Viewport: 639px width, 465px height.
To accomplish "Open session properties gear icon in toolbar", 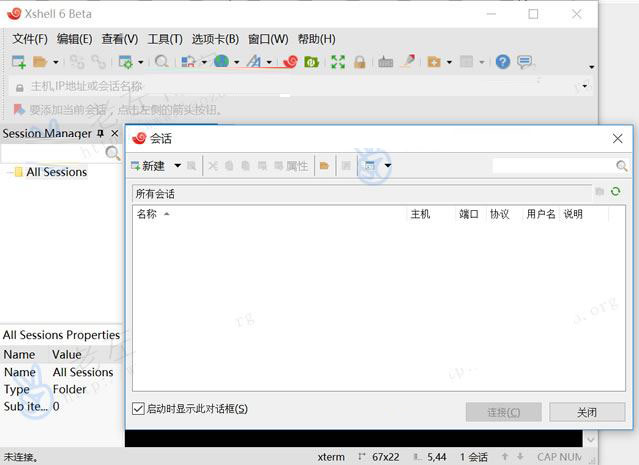I will tap(126, 62).
